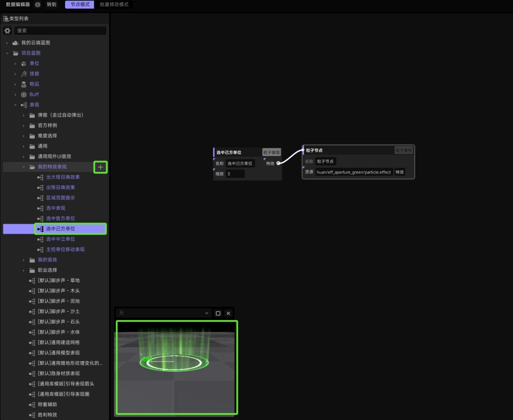The image size is (513, 420).
Task: Click the 特效 button beside the resource path
Action: (x=399, y=172)
